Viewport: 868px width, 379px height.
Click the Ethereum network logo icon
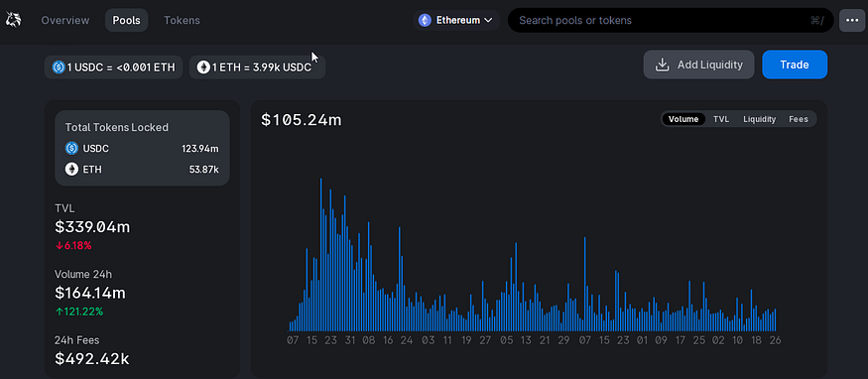click(x=425, y=21)
